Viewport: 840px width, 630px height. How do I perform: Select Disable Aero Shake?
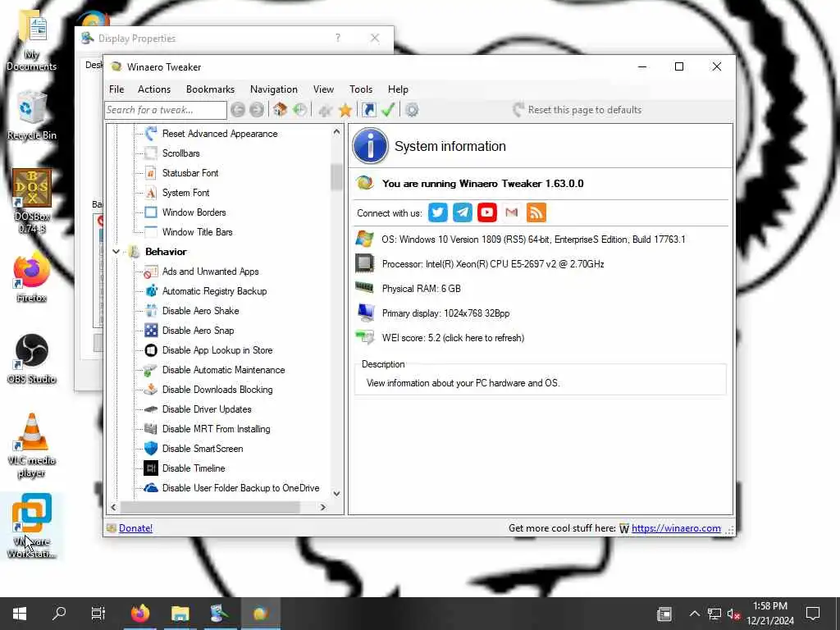(200, 311)
